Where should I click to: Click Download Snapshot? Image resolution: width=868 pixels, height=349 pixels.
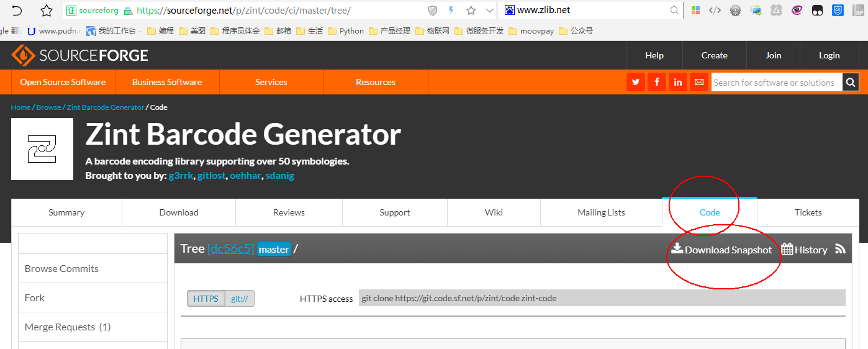[722, 250]
